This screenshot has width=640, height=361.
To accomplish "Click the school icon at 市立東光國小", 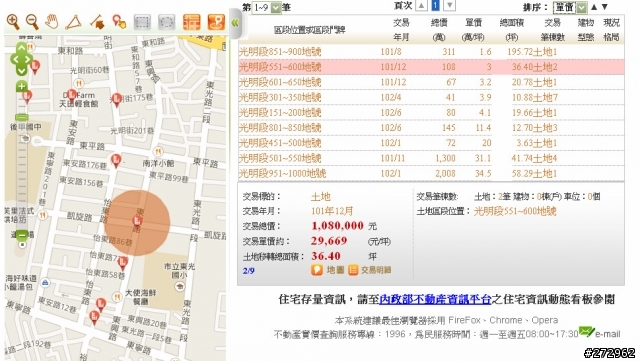I will tap(180, 286).
